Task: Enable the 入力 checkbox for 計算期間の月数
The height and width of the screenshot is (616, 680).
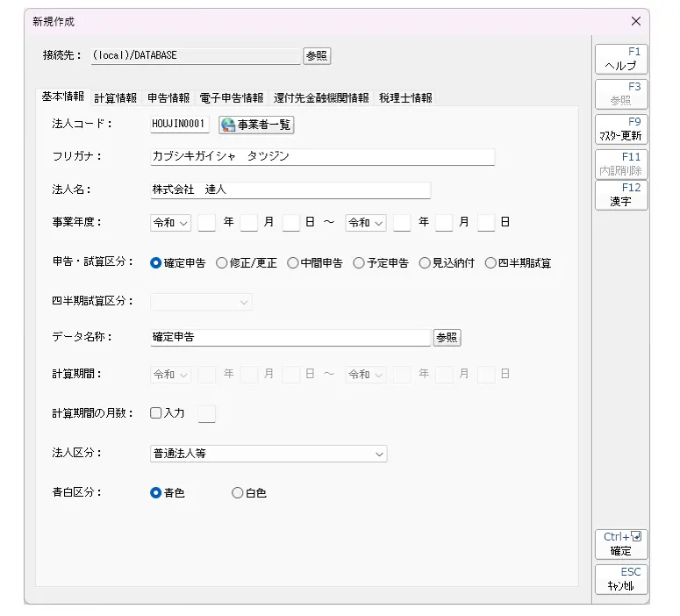Action: (156, 412)
